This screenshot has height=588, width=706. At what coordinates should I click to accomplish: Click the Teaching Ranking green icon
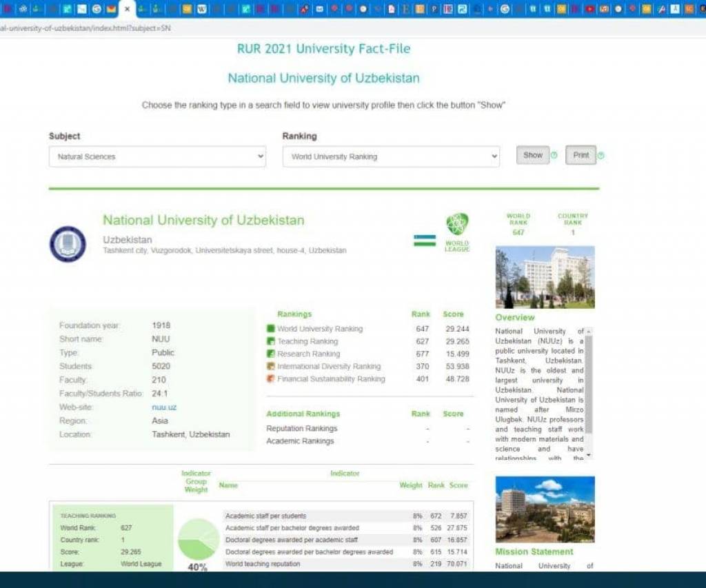tap(271, 341)
